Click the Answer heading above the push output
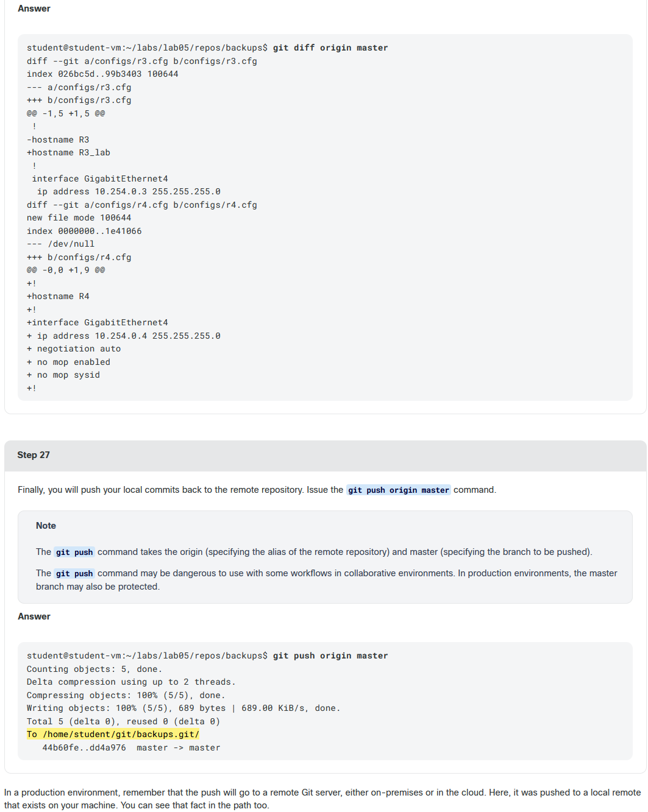 click(x=34, y=616)
